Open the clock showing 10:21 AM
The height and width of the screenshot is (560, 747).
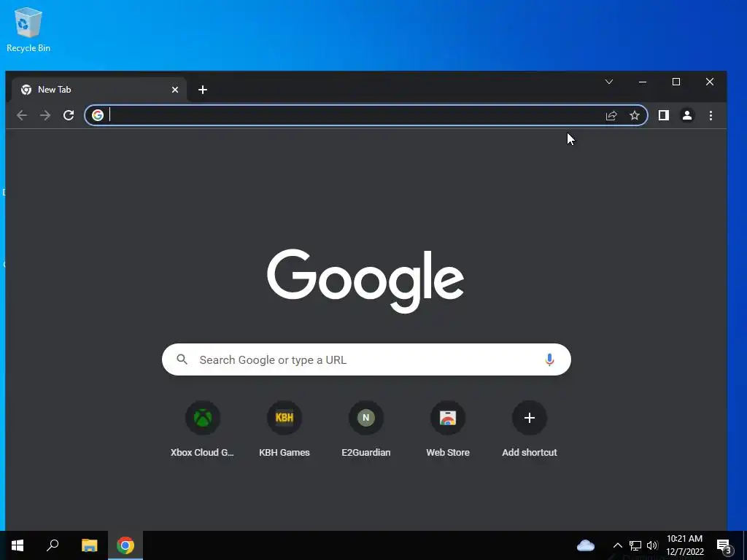click(x=684, y=545)
